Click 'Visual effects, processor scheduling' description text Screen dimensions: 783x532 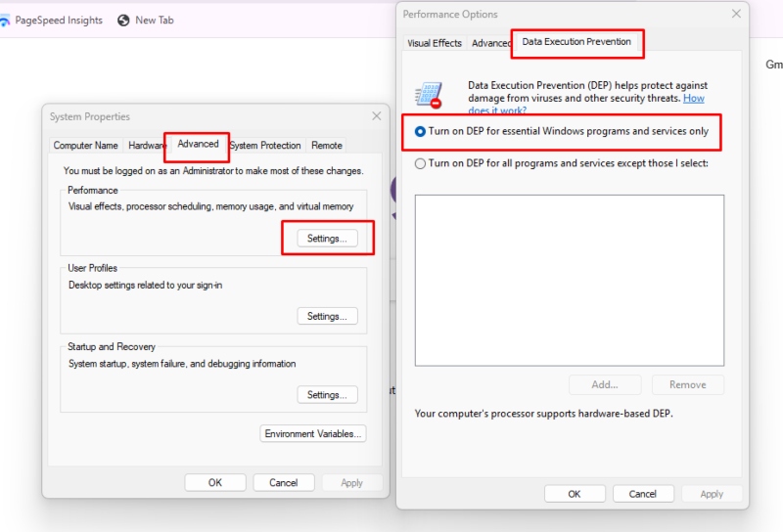[x=210, y=206]
